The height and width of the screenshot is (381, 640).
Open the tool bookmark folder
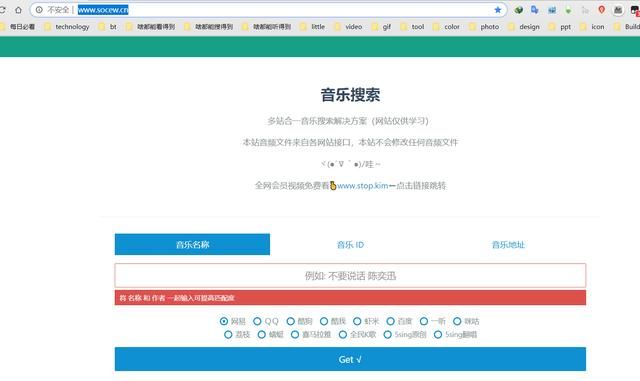click(x=412, y=27)
